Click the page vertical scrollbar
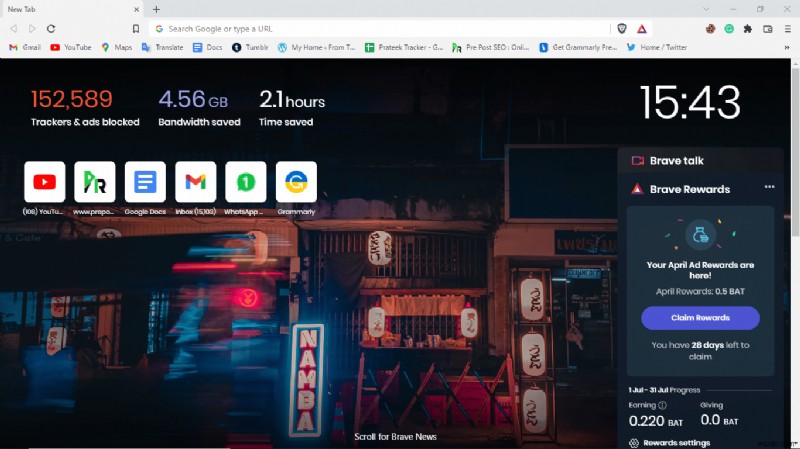The height and width of the screenshot is (449, 800). pos(795,153)
